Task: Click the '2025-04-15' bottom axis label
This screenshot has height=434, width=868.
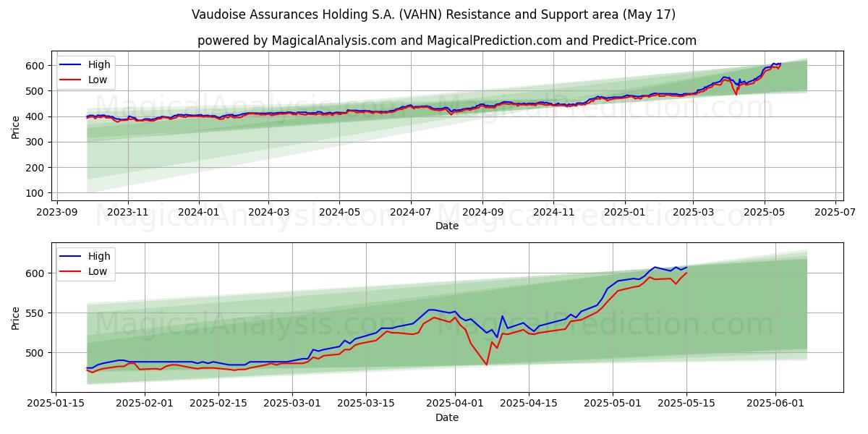Action: (x=529, y=404)
